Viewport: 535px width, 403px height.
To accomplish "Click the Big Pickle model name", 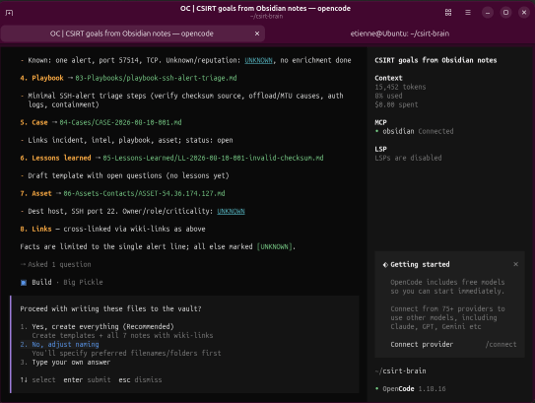I will tap(83, 282).
